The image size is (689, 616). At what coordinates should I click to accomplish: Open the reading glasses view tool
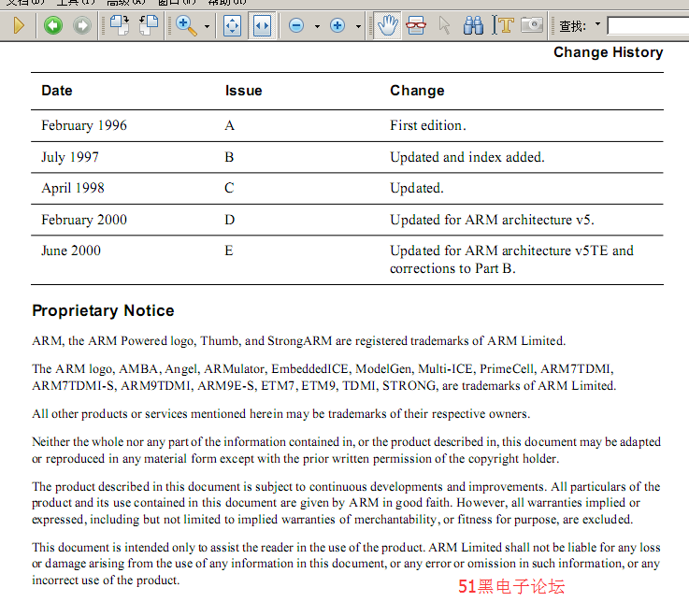pos(416,25)
